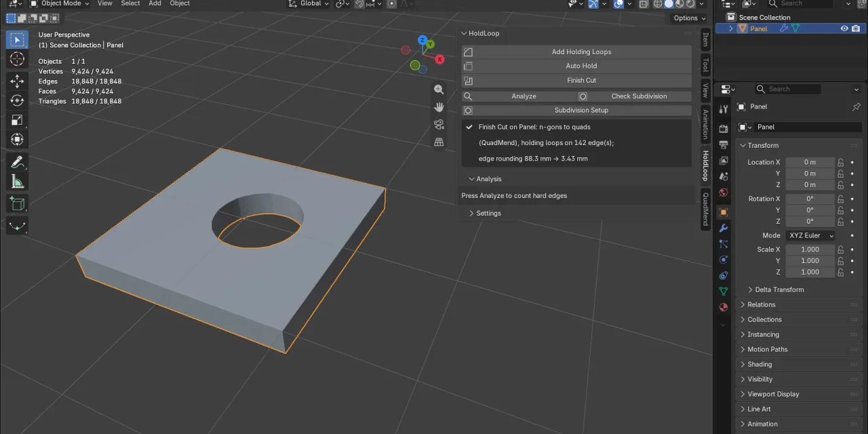The height and width of the screenshot is (434, 868).
Task: Open the Global transform orientation dropdown
Action: pyautogui.click(x=309, y=3)
